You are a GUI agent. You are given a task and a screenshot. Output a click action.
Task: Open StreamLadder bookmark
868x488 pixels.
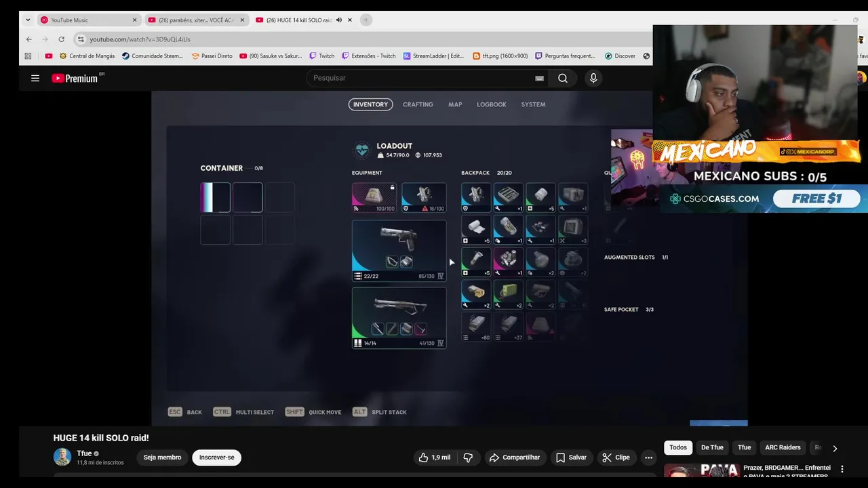(x=433, y=56)
